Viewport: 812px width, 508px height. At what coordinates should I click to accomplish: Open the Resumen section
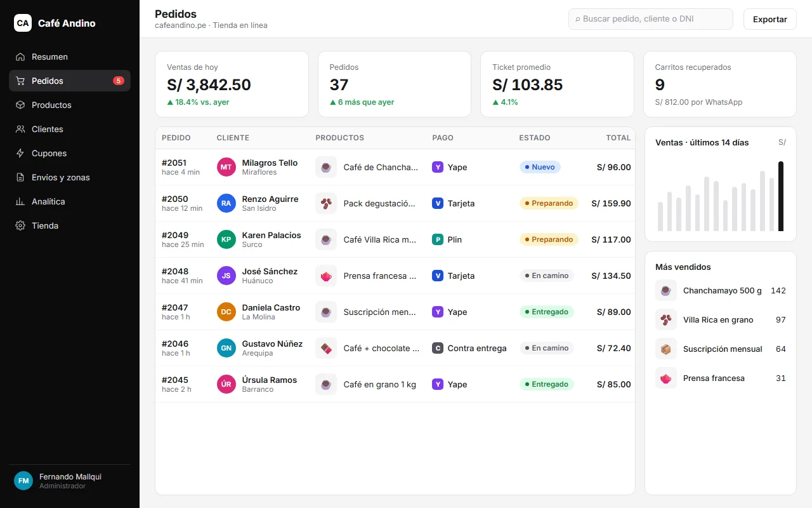(x=70, y=57)
